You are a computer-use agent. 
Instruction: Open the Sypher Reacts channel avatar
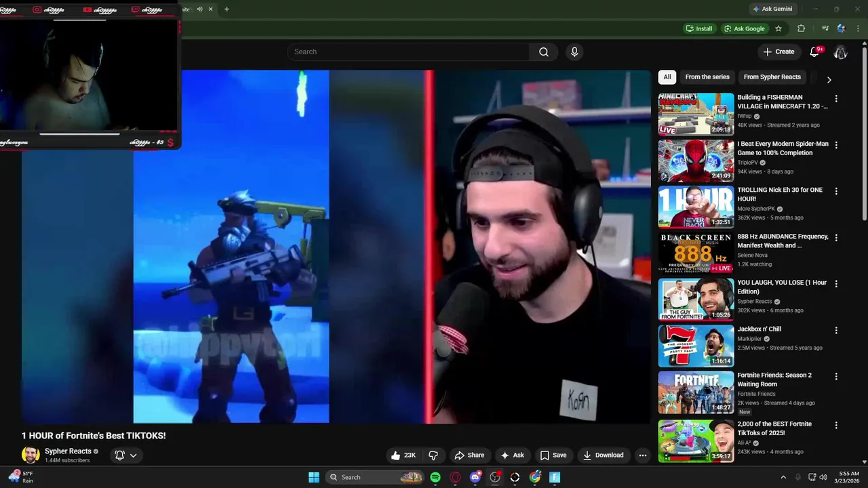coord(31,455)
